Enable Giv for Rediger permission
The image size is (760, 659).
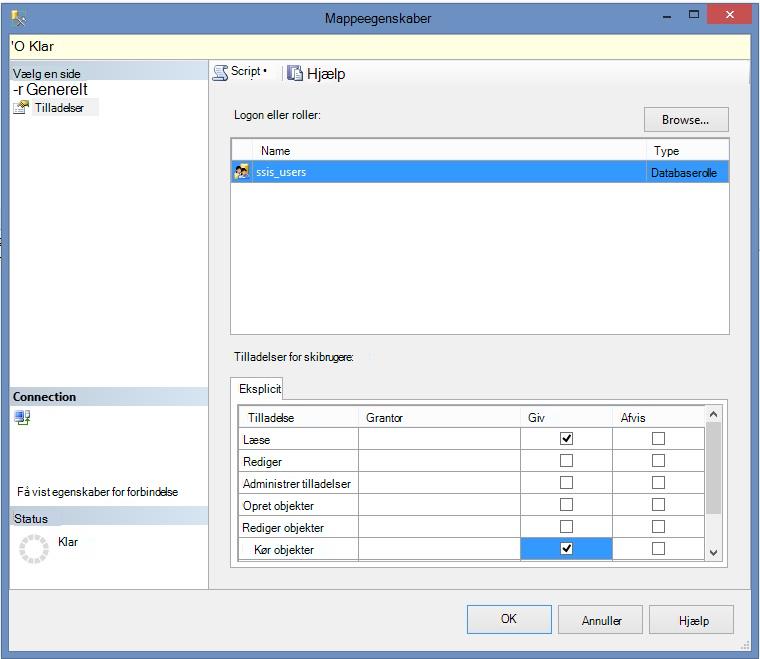pos(566,460)
